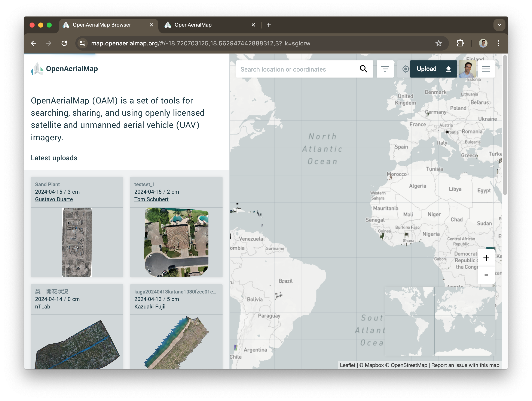Open the Mapbox attribution link
Screen dimensions: 532x401
372,365
